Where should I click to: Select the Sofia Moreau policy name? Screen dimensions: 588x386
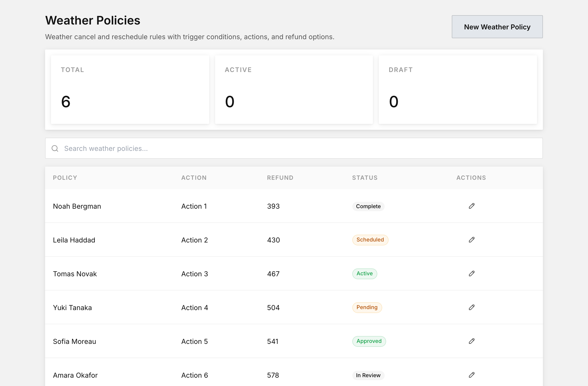pyautogui.click(x=74, y=342)
